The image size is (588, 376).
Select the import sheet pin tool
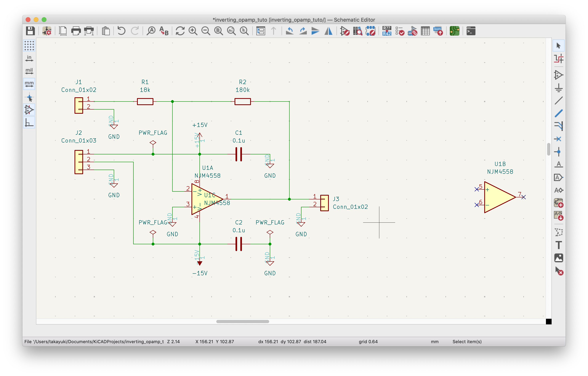click(558, 216)
